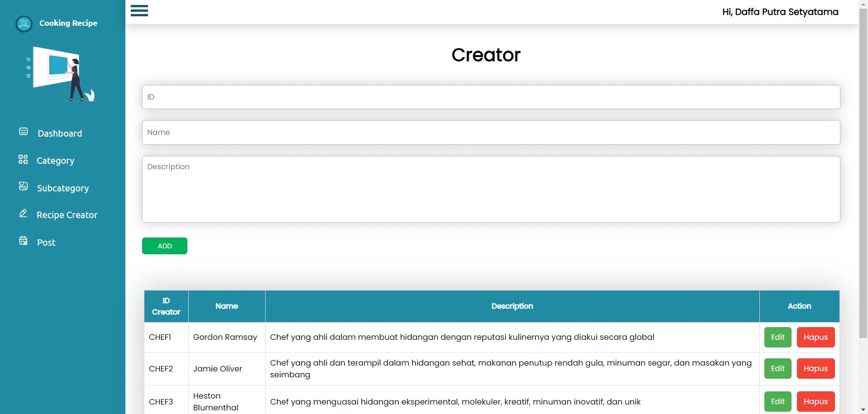
Task: Click the Post calendar icon
Action: coord(23,241)
